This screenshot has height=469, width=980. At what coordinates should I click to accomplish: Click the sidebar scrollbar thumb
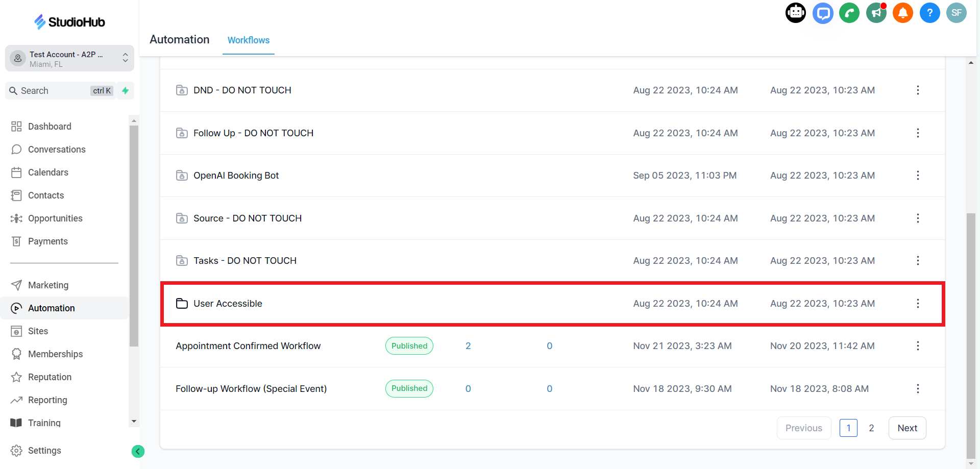(134, 236)
